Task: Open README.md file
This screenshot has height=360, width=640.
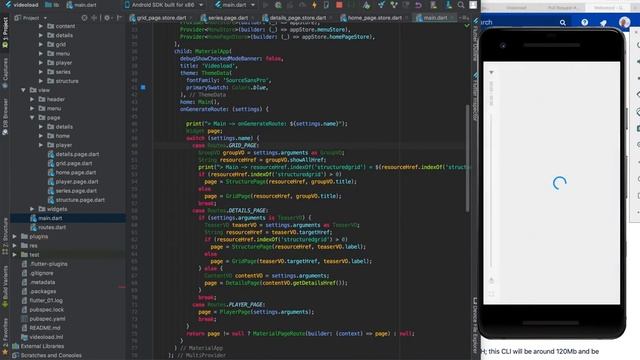Action: pos(41,328)
